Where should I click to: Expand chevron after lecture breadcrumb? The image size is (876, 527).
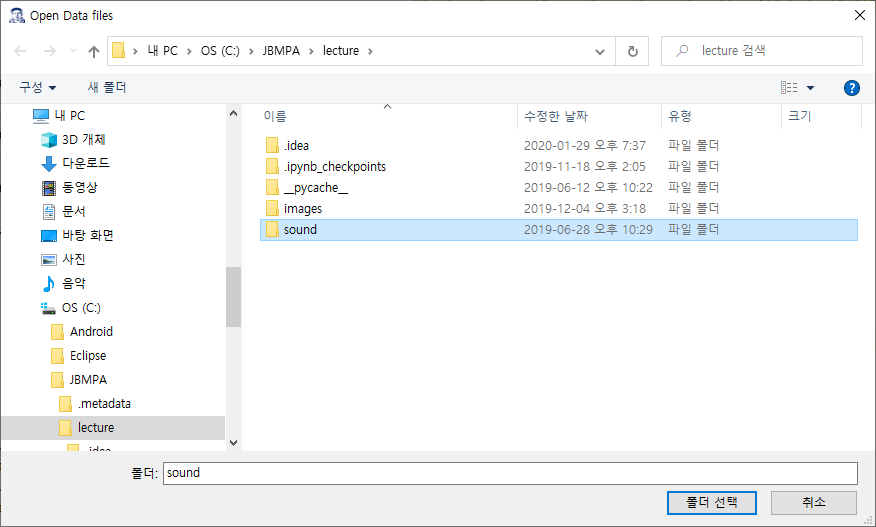click(370, 51)
